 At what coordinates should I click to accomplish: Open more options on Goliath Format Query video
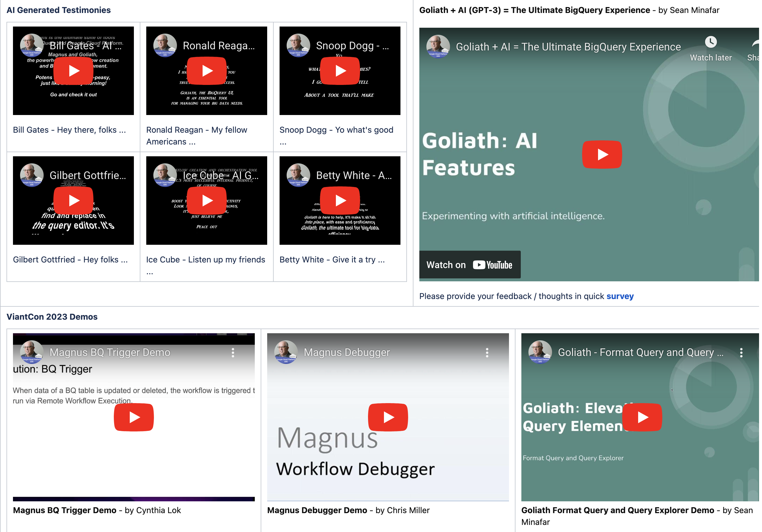741,352
